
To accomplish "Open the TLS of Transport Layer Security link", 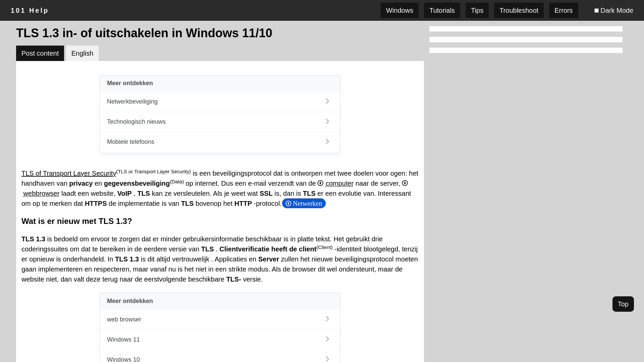I will (69, 173).
